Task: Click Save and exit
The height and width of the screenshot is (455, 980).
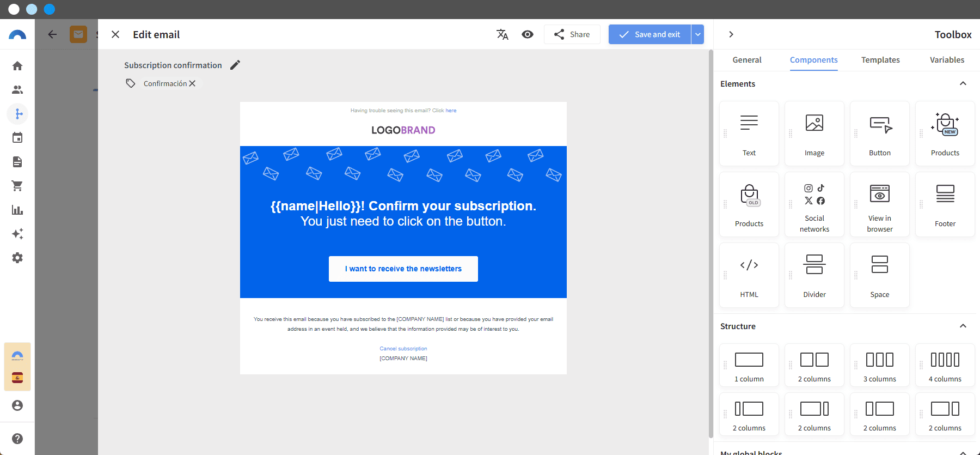Action: 650,34
